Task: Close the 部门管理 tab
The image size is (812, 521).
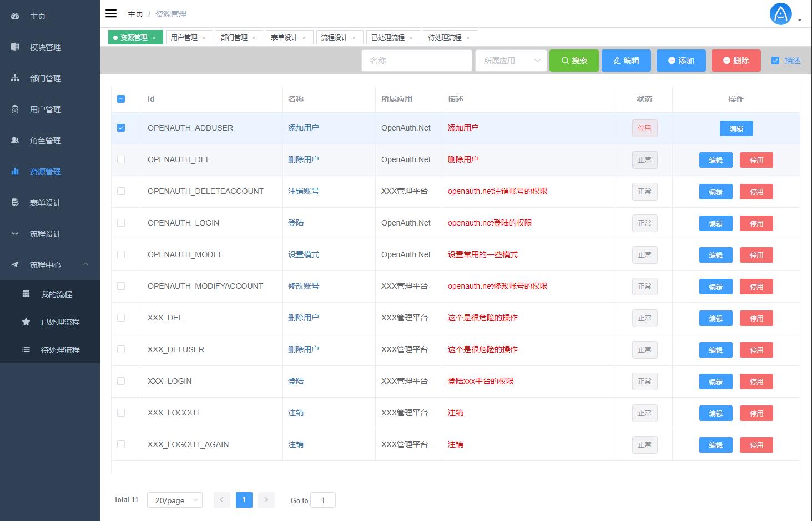Action: click(x=254, y=38)
